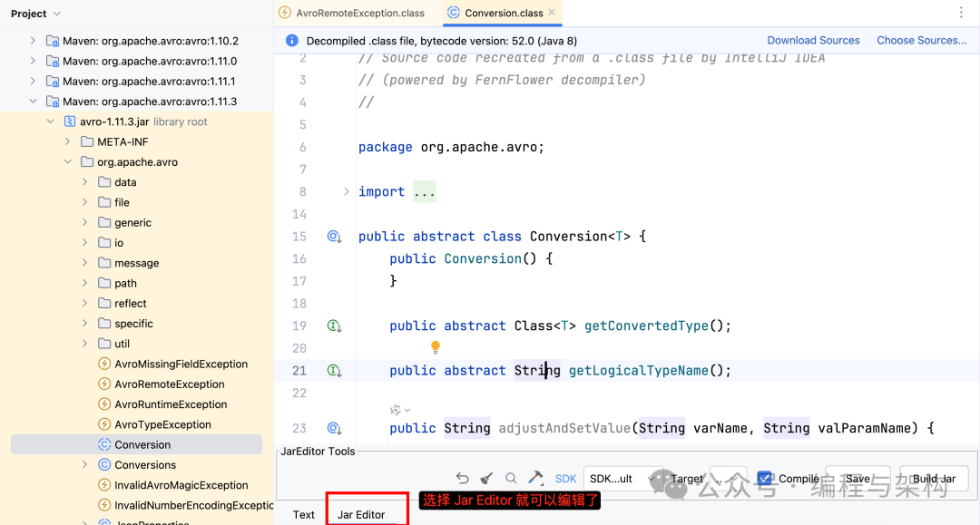Click the path package folder icon
The width and height of the screenshot is (980, 525).
click(x=104, y=283)
